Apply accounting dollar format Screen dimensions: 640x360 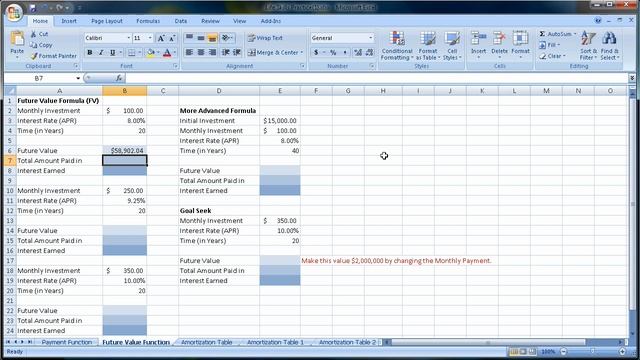(316, 53)
